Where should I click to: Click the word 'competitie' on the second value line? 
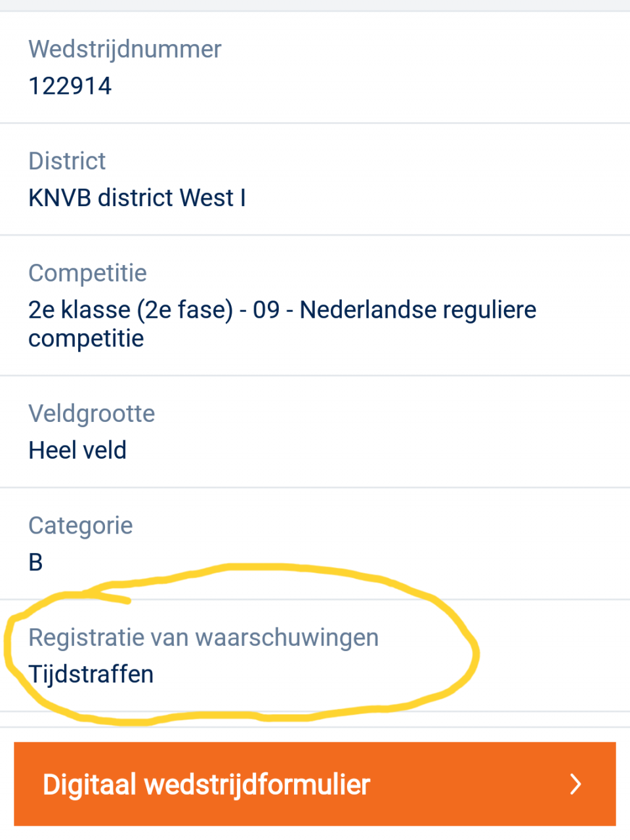(86, 339)
